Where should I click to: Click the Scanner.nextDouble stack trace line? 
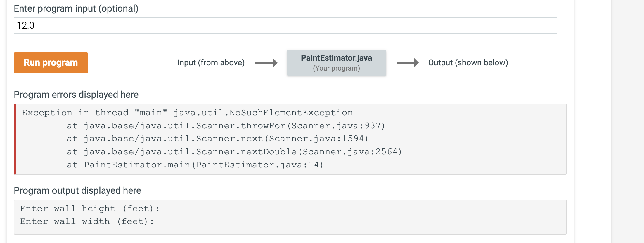tap(234, 152)
